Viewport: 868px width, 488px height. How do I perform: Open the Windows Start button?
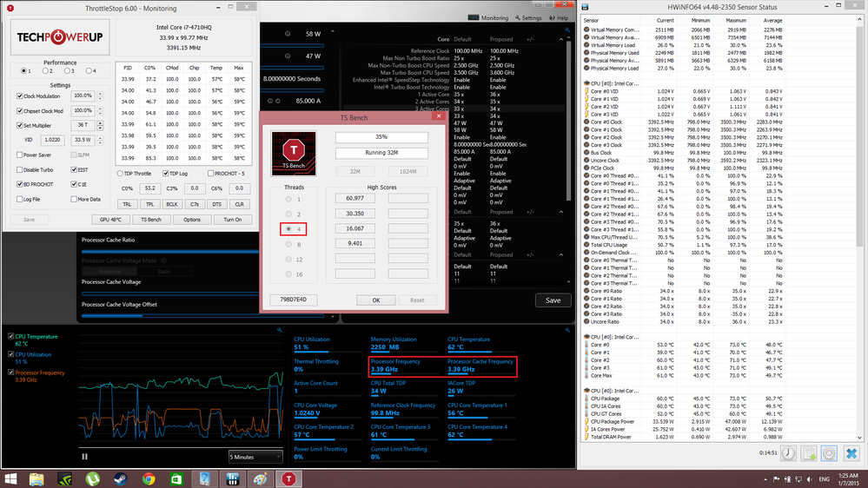(10, 479)
